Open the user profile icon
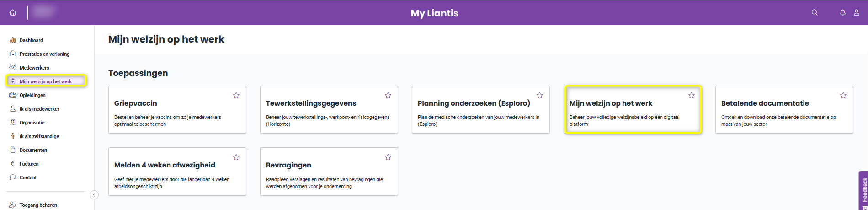The height and width of the screenshot is (210, 868). (857, 13)
